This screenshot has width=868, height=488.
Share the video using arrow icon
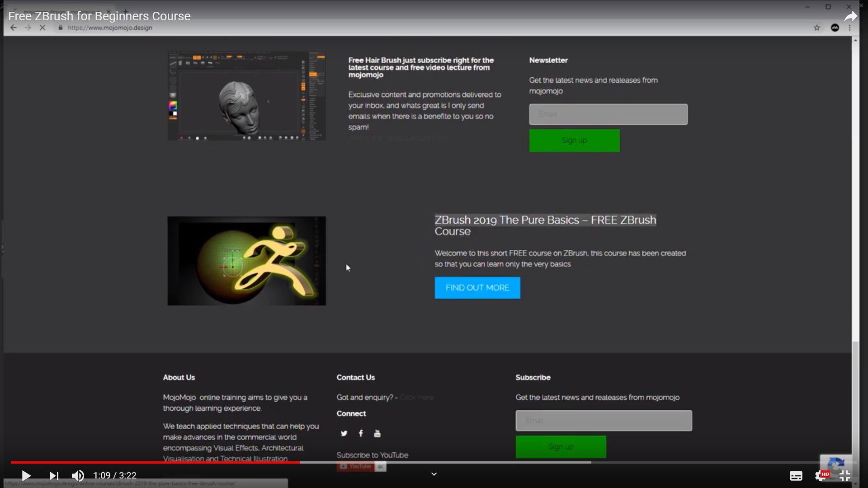pyautogui.click(x=850, y=17)
